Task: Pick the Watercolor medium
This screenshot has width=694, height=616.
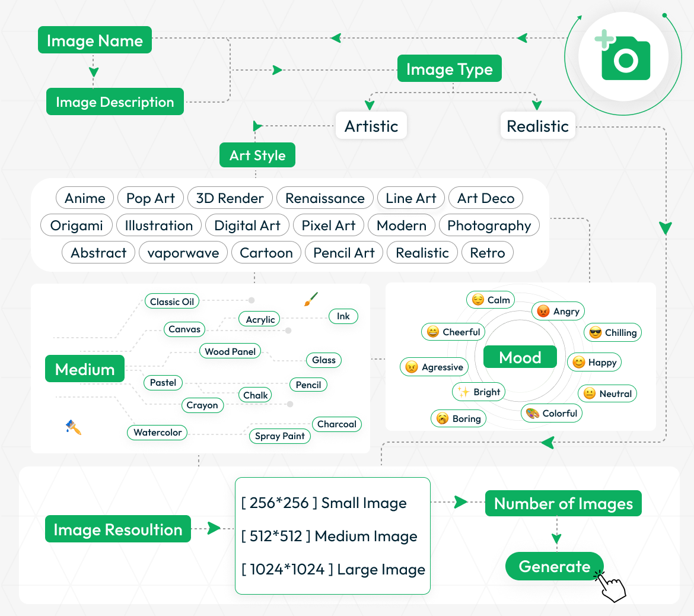Action: [x=158, y=432]
